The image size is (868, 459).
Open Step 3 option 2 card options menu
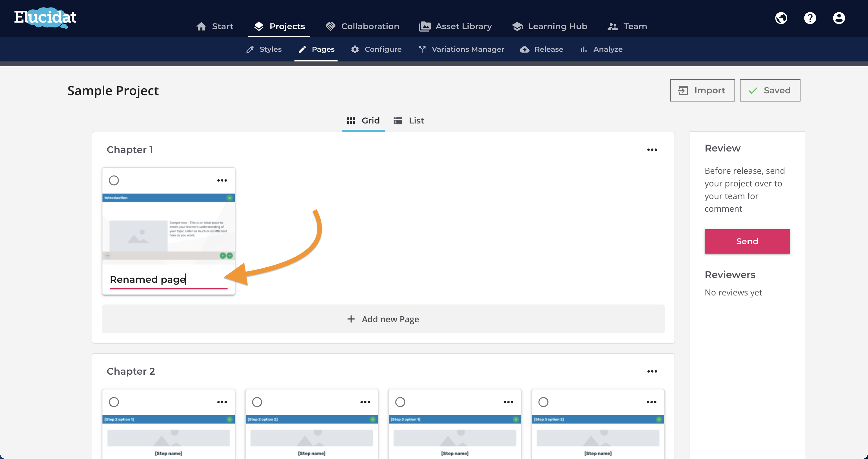(x=651, y=402)
